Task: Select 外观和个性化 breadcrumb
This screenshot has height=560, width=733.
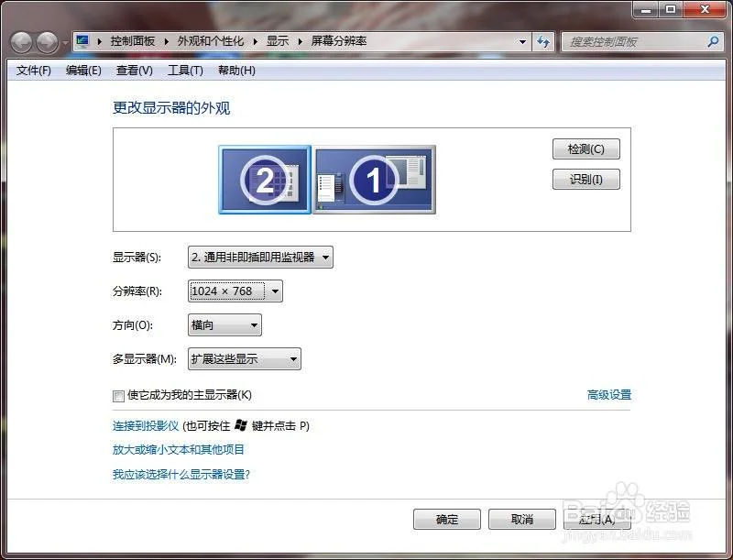Action: pyautogui.click(x=211, y=41)
